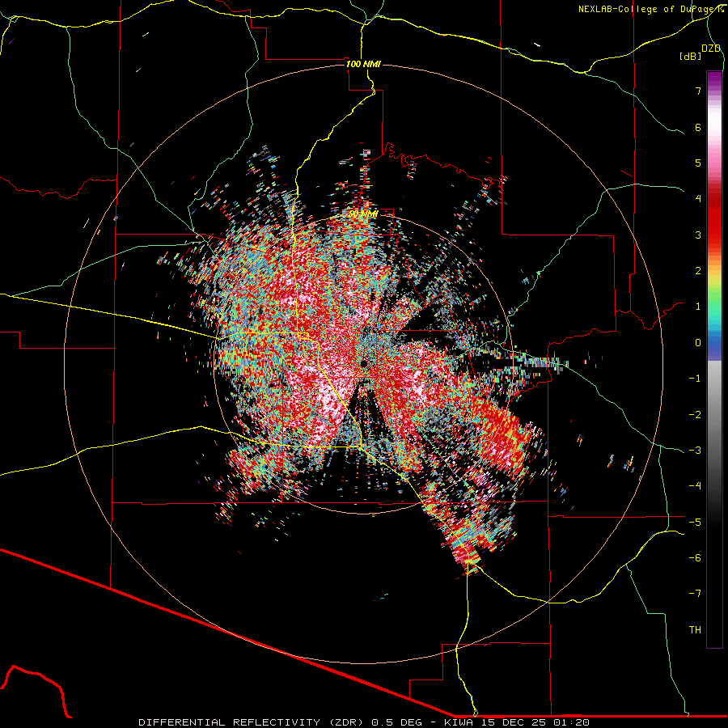Click the '50 NMI' range ring label
728x728 pixels.
coord(363,214)
